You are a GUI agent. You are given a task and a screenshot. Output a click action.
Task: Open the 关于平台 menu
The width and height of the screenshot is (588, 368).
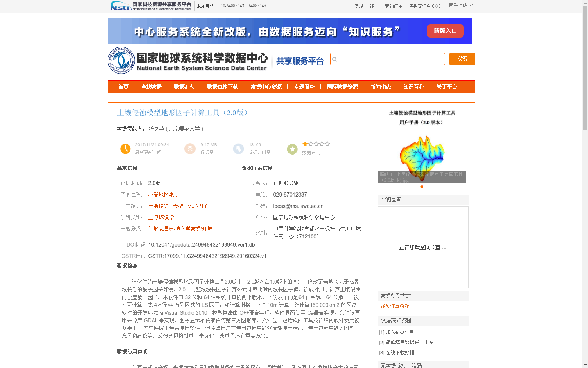pyautogui.click(x=447, y=87)
